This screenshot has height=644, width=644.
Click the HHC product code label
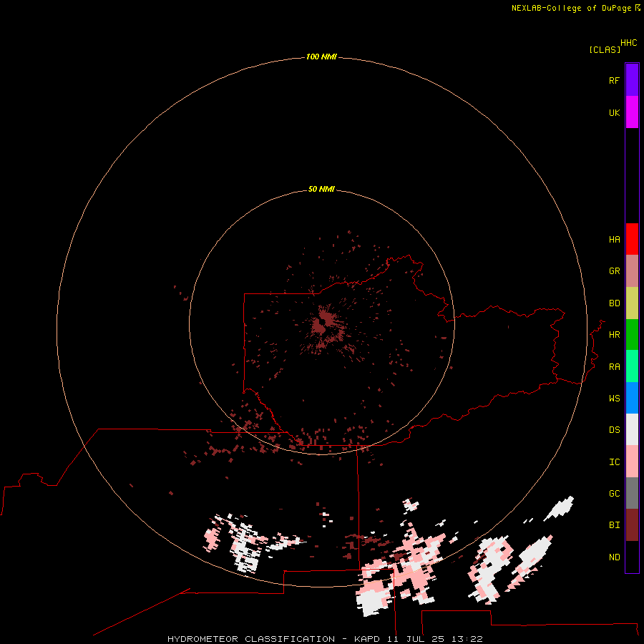coord(628,43)
